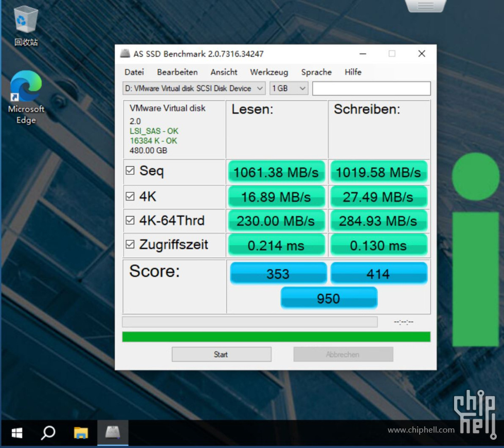Open the Recycle Bin desktop icon

(26, 26)
